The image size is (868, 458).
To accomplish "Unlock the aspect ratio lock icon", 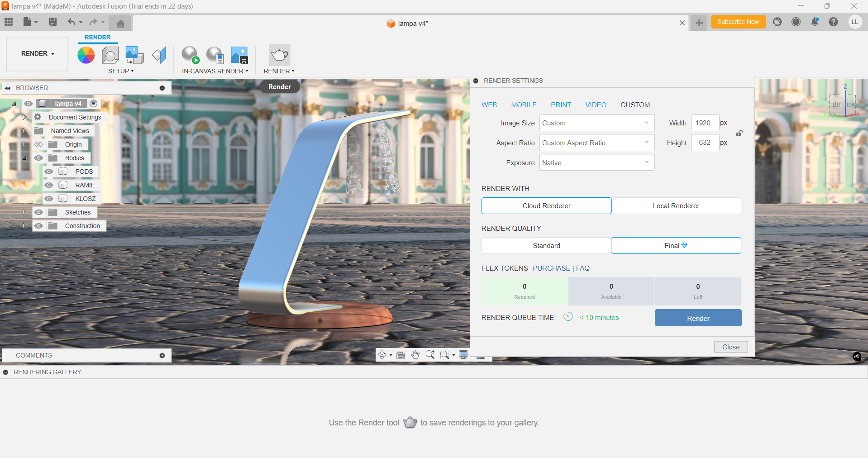I will coord(739,133).
